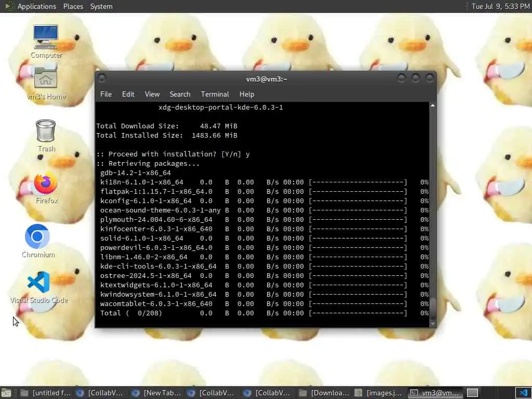Click the kwindowsystem-6.1.0-1 package name

(158, 295)
